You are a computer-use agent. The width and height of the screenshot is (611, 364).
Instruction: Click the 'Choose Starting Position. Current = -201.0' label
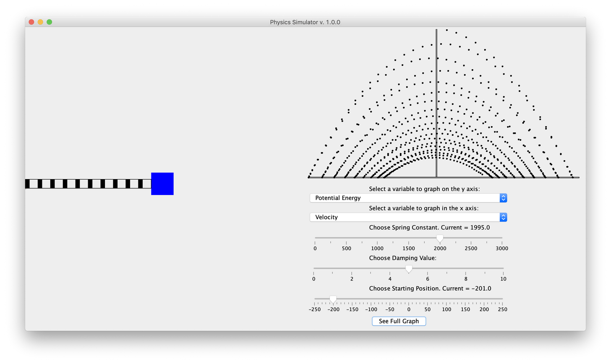430,289
